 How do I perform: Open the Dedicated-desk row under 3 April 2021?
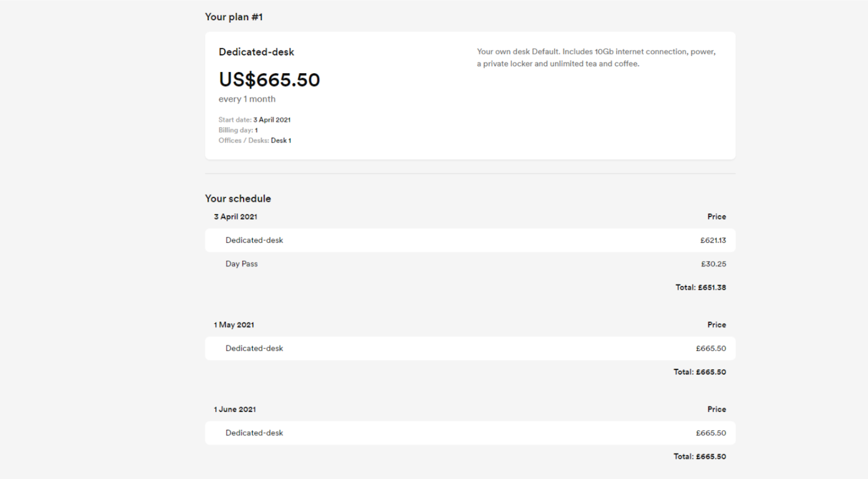(x=470, y=240)
